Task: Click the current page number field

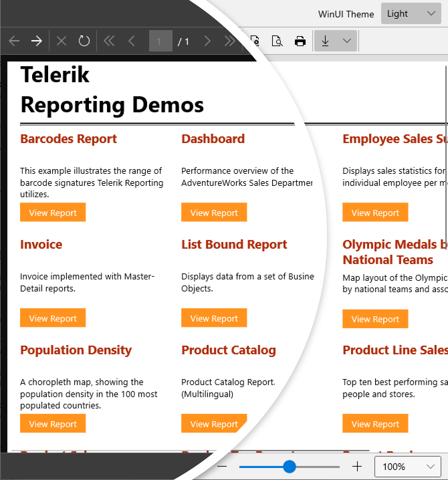Action: point(160,41)
